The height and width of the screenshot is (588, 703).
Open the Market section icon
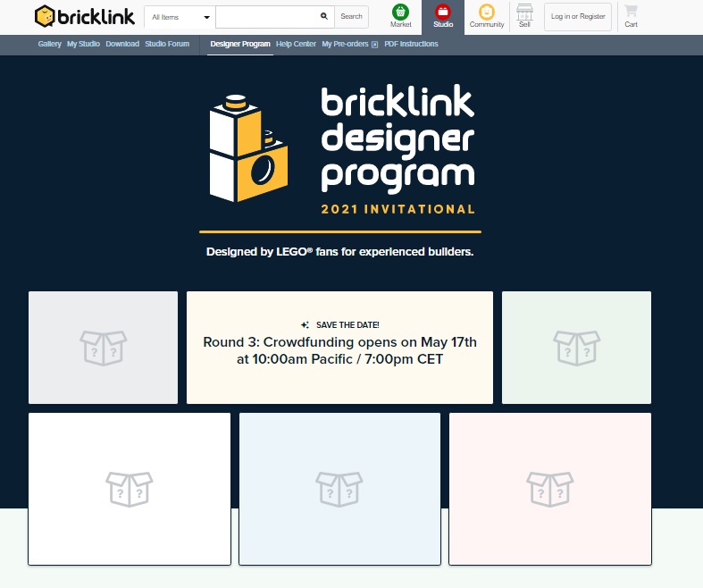[x=400, y=16]
